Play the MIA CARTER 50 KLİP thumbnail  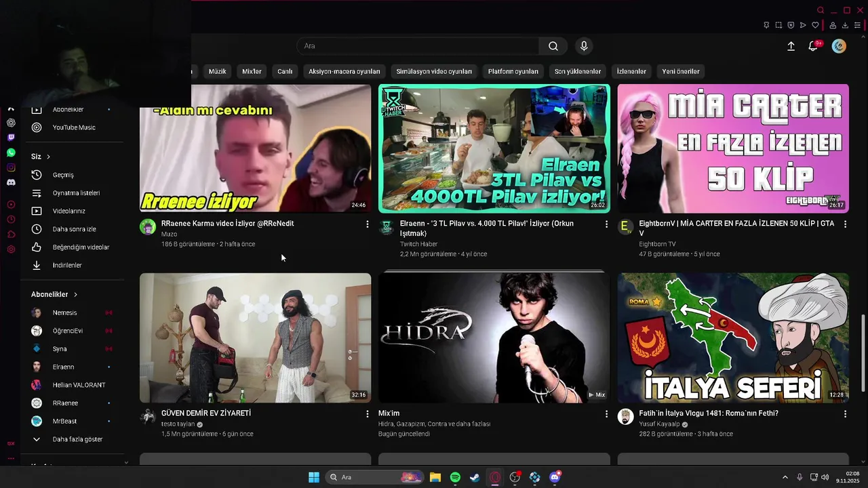click(x=733, y=148)
